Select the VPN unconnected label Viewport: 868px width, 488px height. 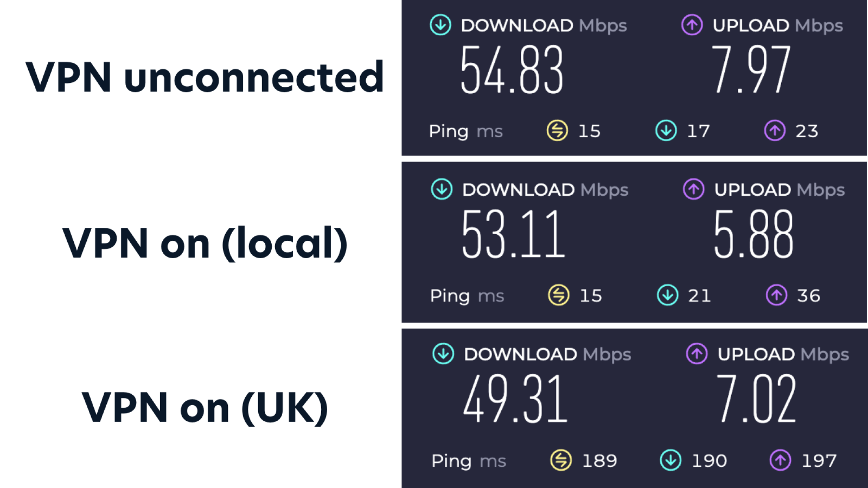[204, 78]
